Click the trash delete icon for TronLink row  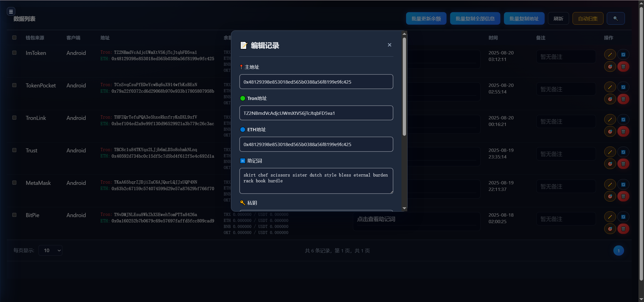click(623, 131)
